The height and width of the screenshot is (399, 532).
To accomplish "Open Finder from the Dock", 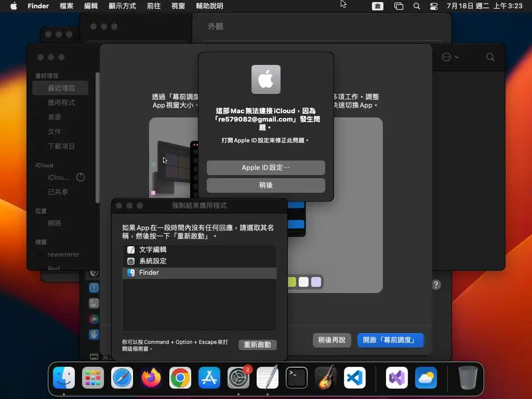I will point(64,378).
